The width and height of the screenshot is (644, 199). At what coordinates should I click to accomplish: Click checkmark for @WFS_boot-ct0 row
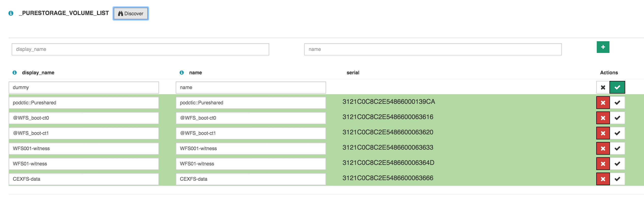coord(617,118)
